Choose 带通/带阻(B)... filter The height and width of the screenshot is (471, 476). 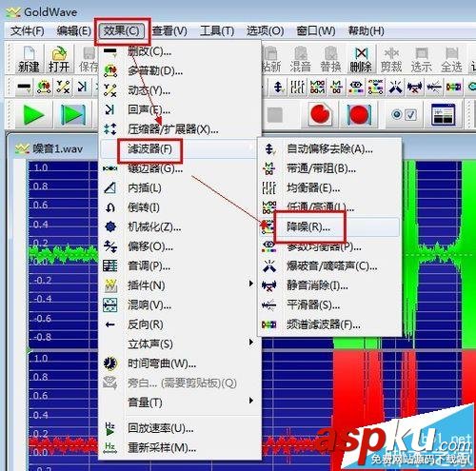tap(329, 168)
